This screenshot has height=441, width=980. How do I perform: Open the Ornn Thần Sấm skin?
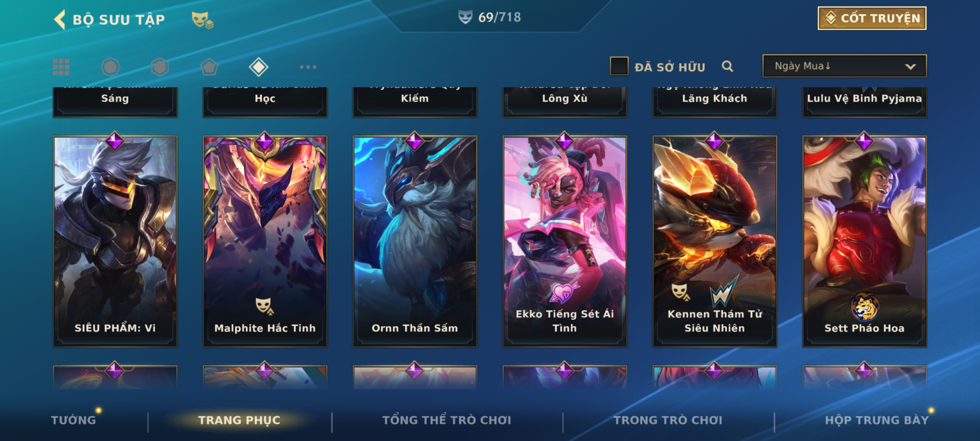click(415, 241)
